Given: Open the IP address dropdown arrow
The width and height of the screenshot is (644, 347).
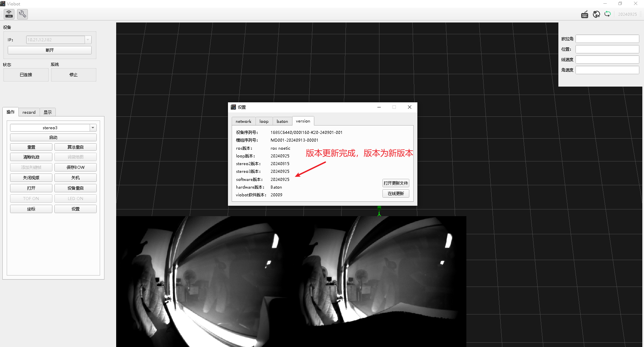Looking at the screenshot, I should [x=88, y=40].
